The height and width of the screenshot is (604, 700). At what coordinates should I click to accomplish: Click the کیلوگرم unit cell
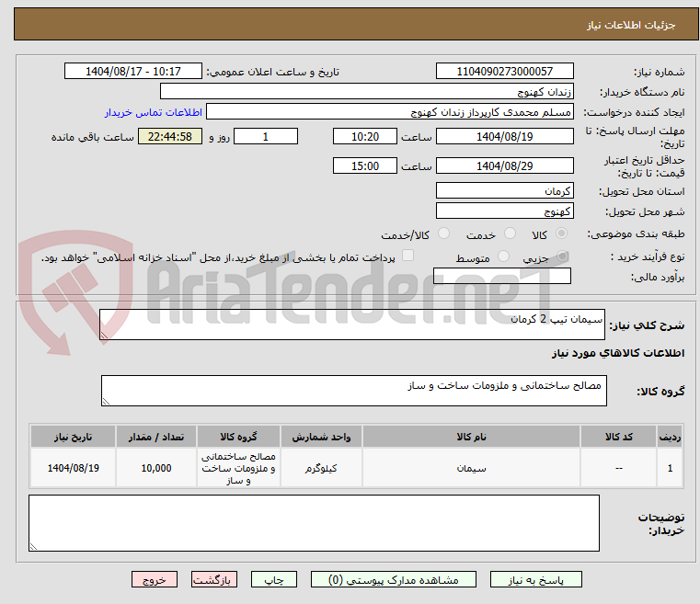coord(321,468)
